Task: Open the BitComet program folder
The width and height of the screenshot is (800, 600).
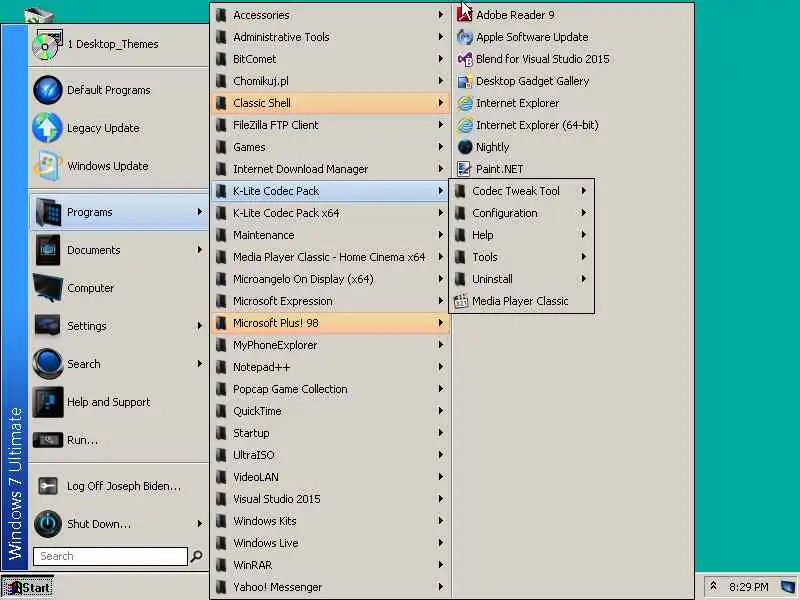Action: point(330,59)
